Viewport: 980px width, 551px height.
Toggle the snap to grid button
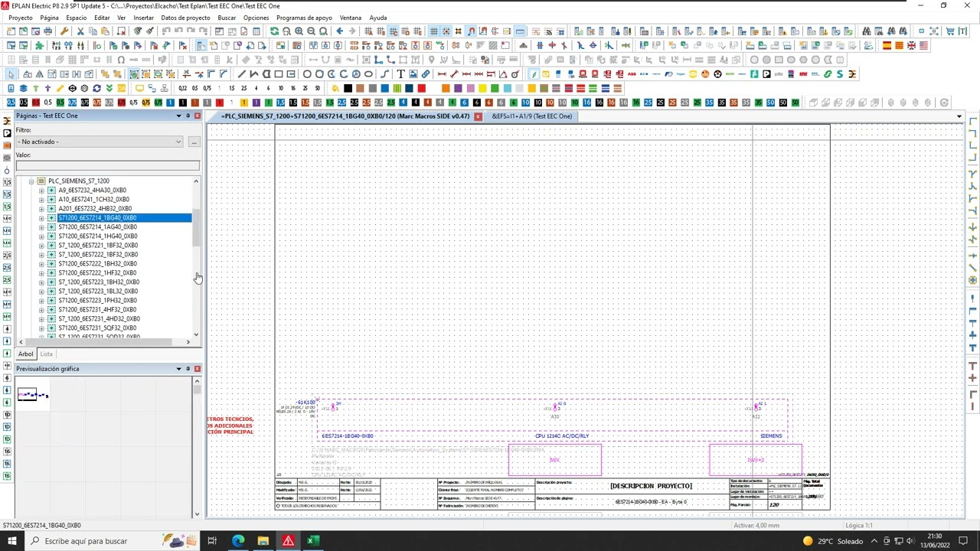pos(446,31)
